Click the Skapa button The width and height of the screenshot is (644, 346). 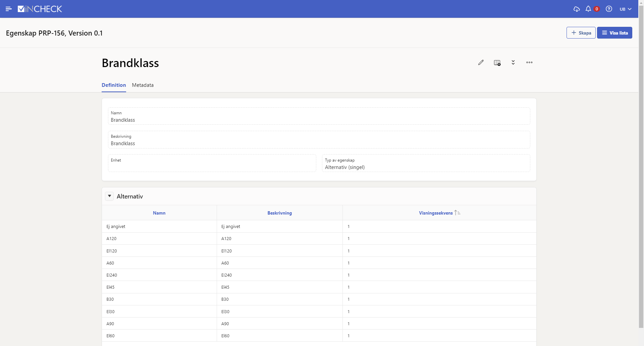(x=581, y=33)
